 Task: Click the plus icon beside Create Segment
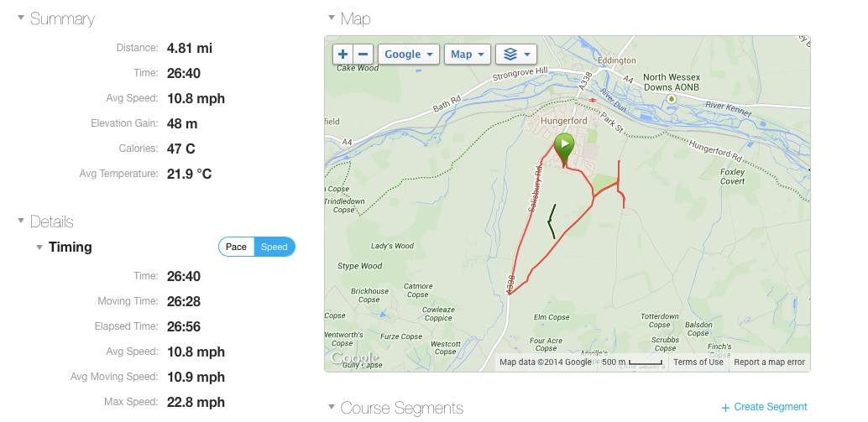pyautogui.click(x=725, y=407)
